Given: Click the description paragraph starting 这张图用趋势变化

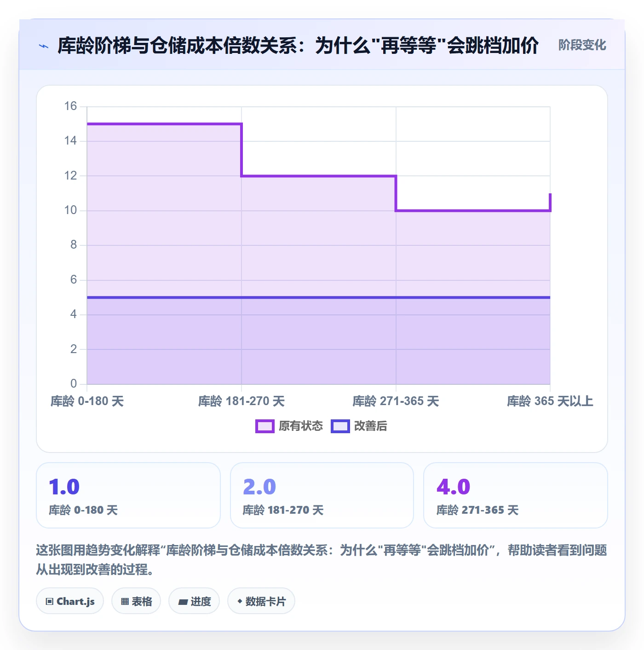Looking at the screenshot, I should click(x=322, y=560).
